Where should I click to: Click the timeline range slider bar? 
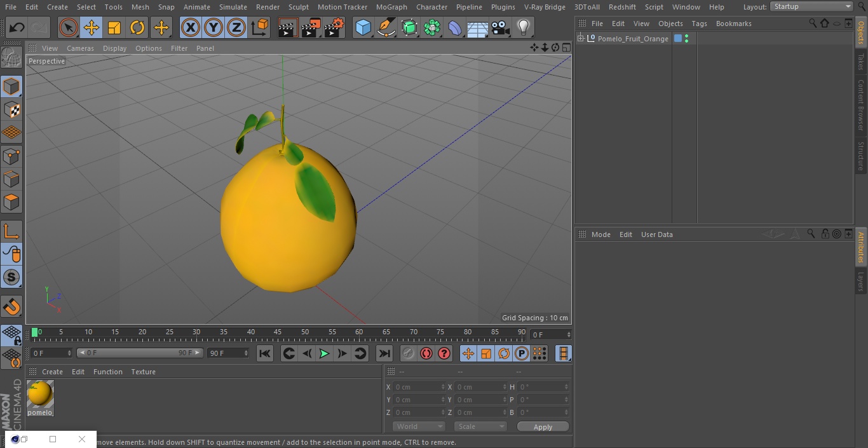coord(139,353)
